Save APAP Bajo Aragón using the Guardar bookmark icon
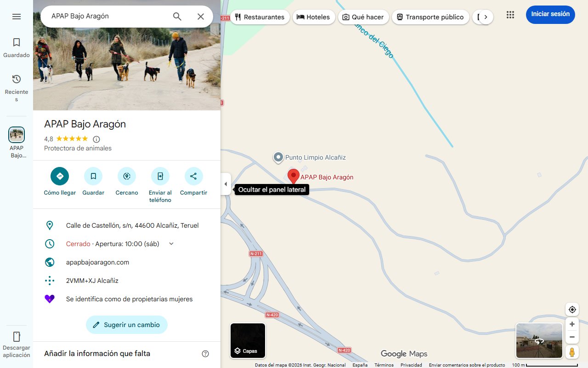 tap(93, 176)
